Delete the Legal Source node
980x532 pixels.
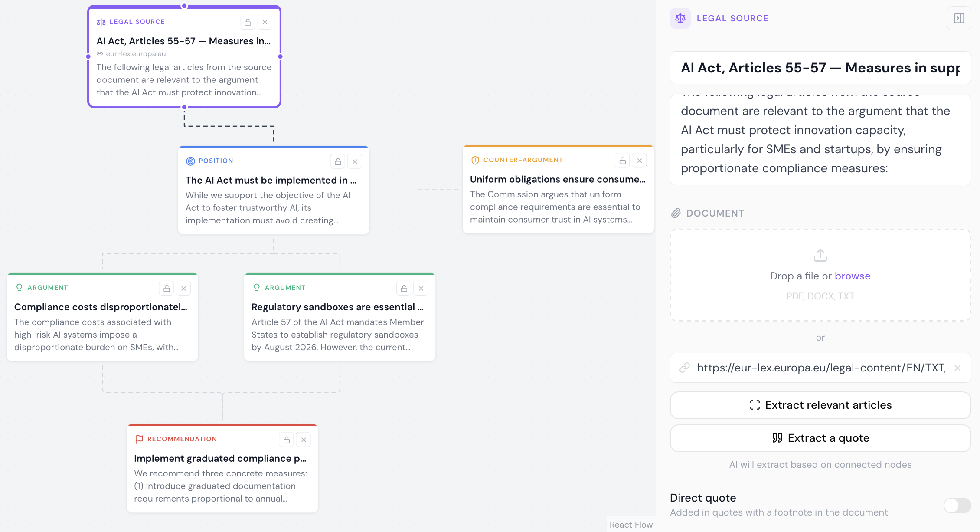coord(265,22)
